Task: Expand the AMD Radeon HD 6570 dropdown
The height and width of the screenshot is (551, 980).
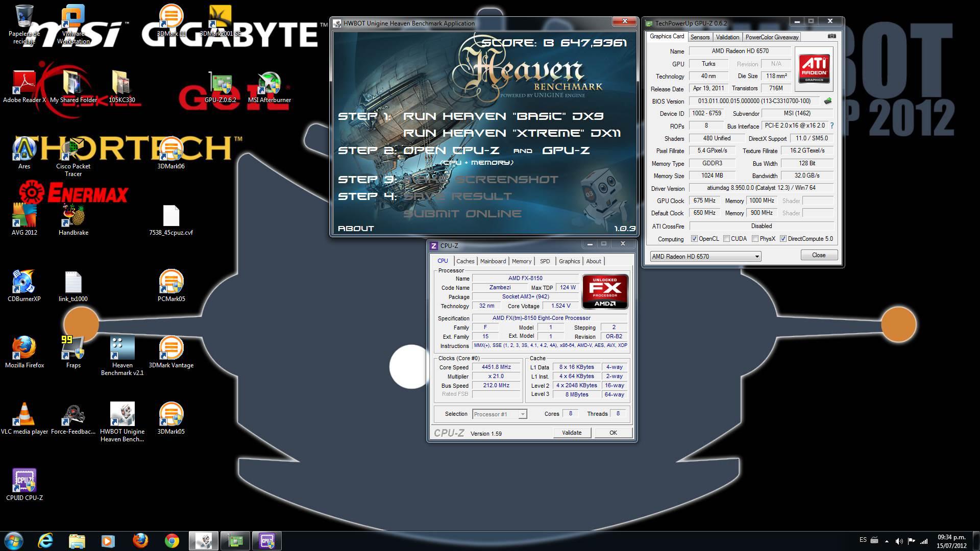Action: (705, 256)
